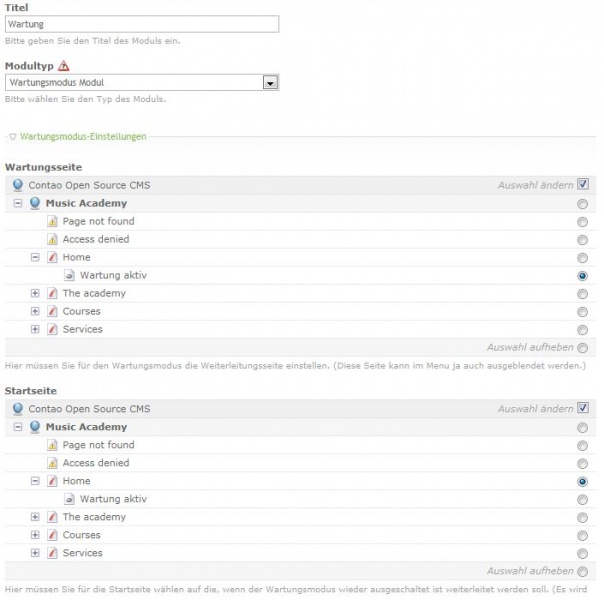Click the Page not found icon in Wartungsseite
This screenshot has width=604, height=600.
click(x=53, y=221)
